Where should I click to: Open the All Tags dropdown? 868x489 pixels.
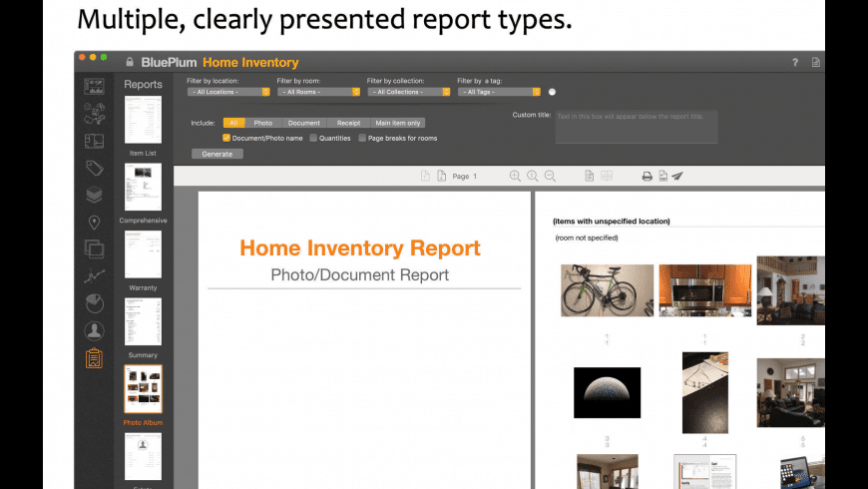pyautogui.click(x=499, y=92)
